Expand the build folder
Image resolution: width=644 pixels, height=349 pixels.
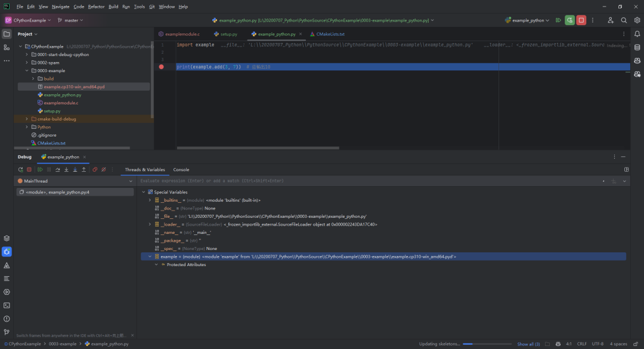(x=33, y=79)
